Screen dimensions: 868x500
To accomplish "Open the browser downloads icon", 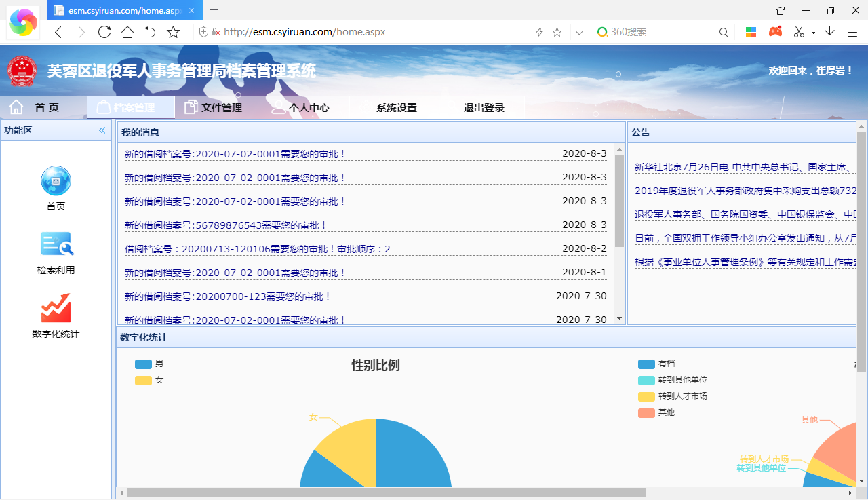I will tap(829, 32).
